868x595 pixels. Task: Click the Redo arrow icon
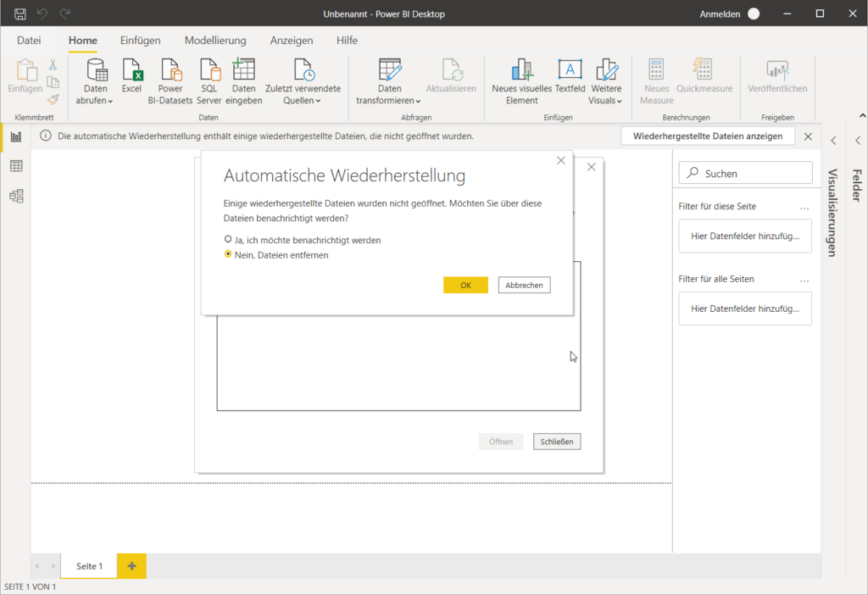65,14
